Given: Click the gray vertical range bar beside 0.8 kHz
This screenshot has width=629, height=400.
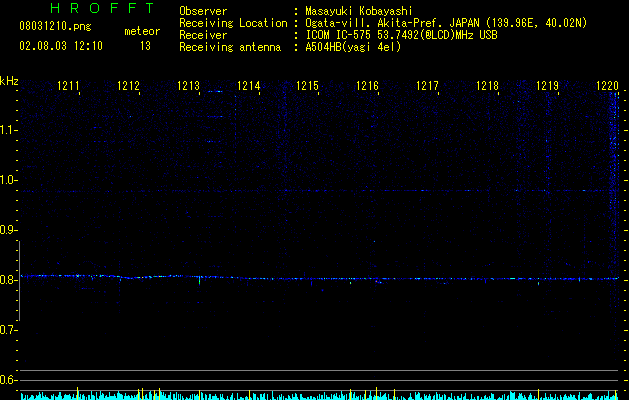Looking at the screenshot, I should (x=20, y=281).
